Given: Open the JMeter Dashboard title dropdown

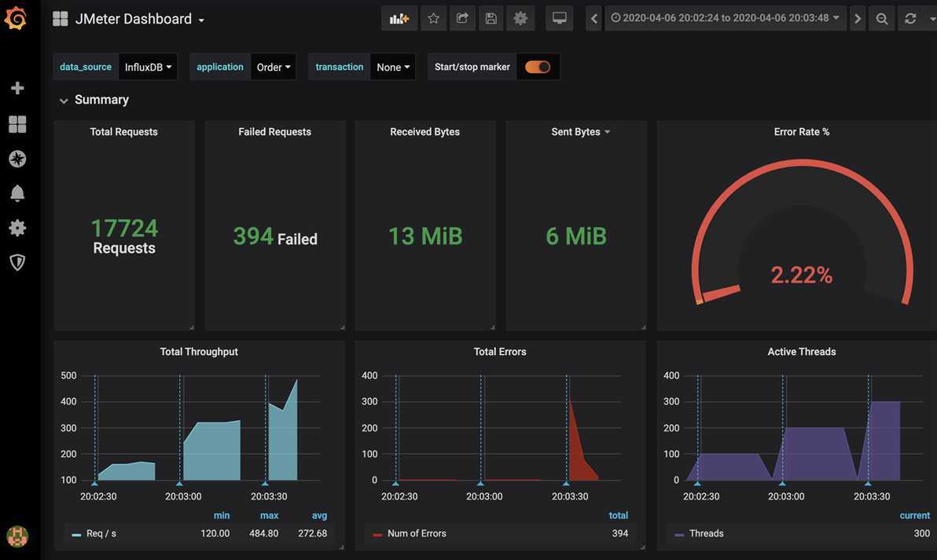Looking at the screenshot, I should (x=139, y=19).
